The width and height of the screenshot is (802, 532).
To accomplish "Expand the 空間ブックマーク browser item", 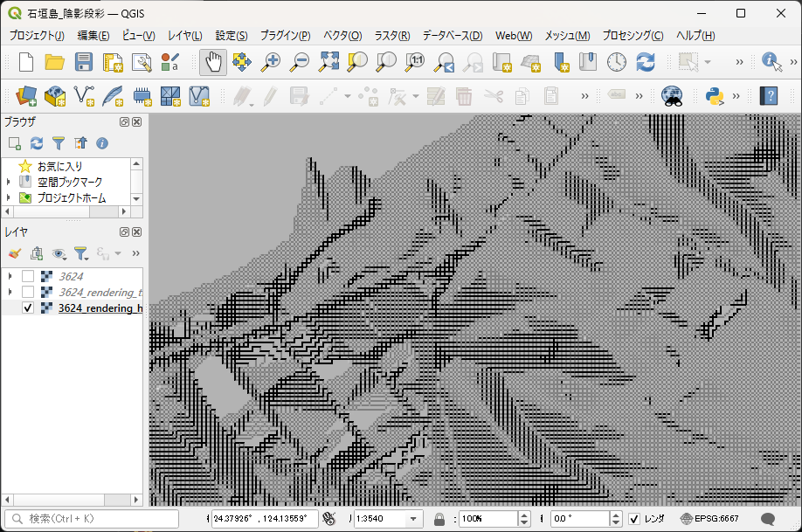I will point(9,182).
